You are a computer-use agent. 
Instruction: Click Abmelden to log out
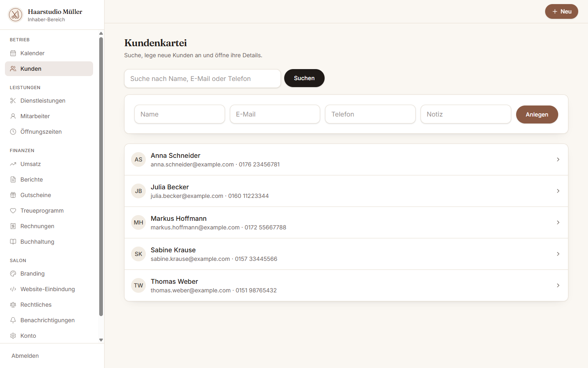pos(25,356)
